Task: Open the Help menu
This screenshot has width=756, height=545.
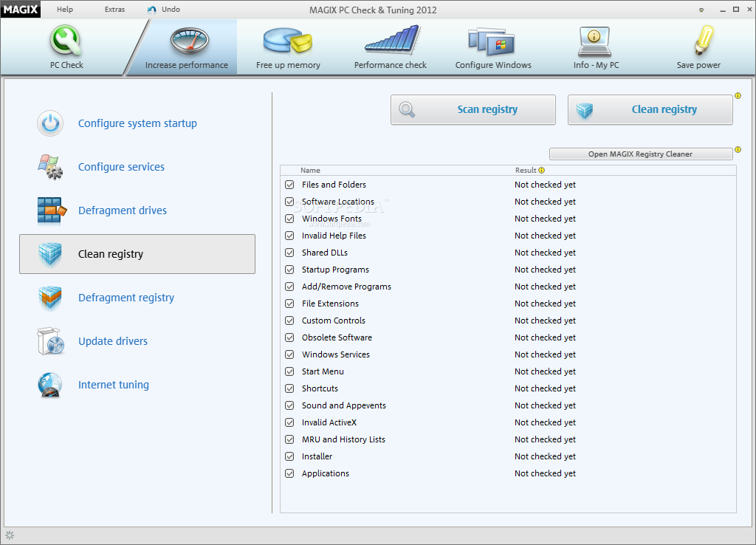Action: click(x=65, y=9)
